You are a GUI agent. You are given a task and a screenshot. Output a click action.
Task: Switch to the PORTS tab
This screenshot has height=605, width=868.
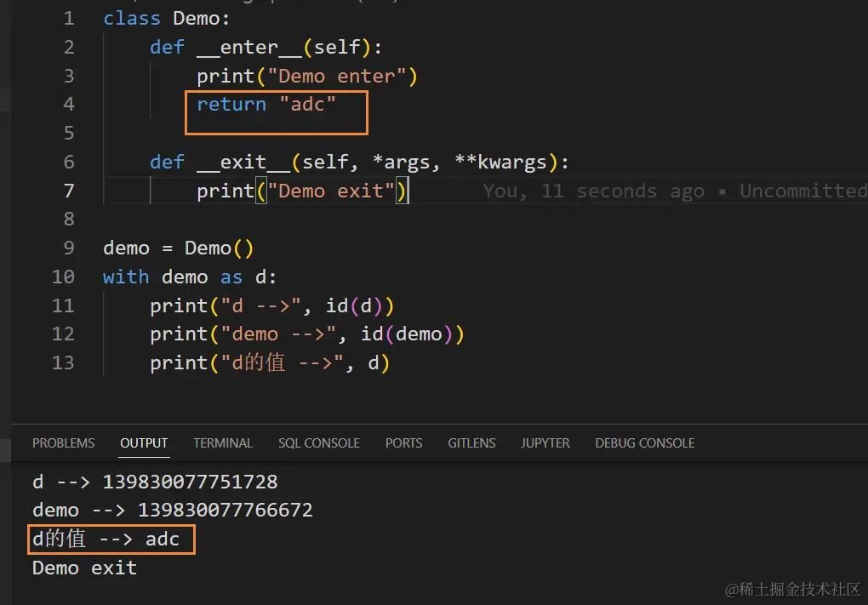(403, 442)
